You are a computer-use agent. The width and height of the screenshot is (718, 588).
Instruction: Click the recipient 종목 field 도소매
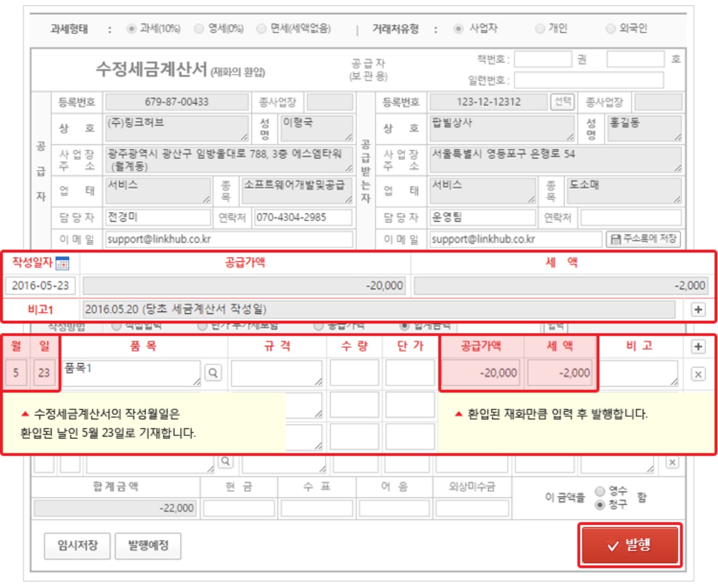click(624, 190)
